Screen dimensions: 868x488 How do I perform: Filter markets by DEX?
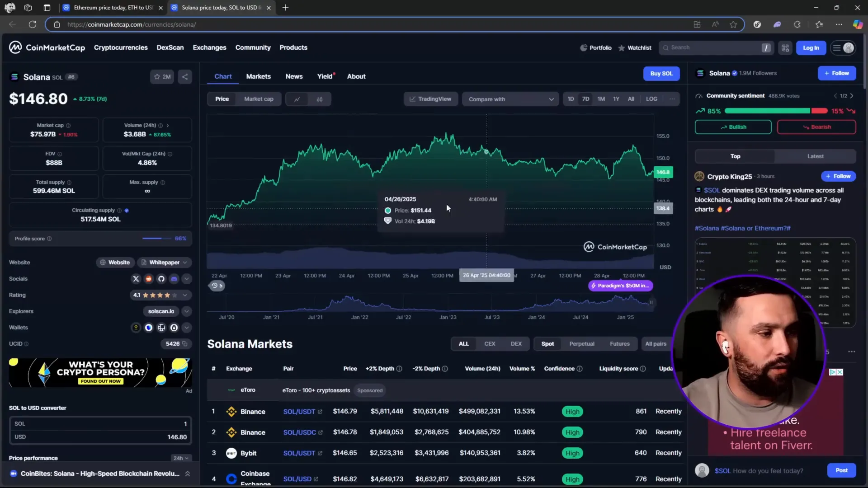[x=516, y=344]
